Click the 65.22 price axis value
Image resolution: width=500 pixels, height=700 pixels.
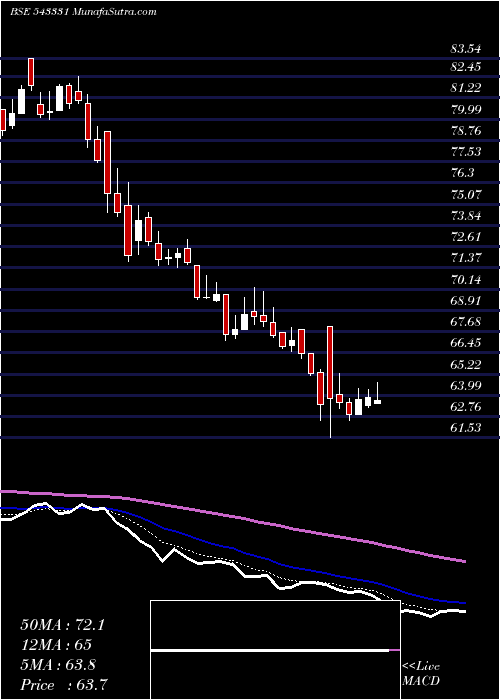click(466, 364)
